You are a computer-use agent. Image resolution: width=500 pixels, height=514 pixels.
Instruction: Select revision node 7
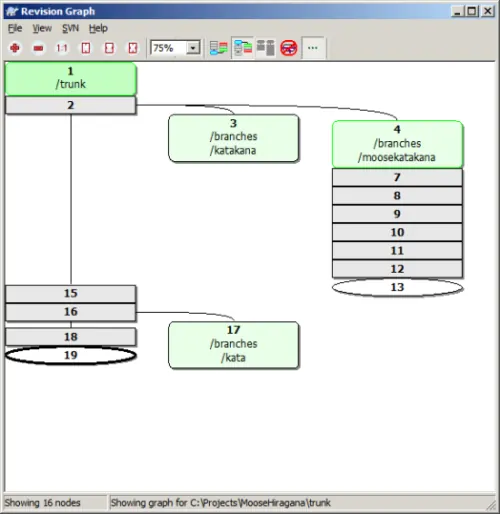tap(397, 177)
